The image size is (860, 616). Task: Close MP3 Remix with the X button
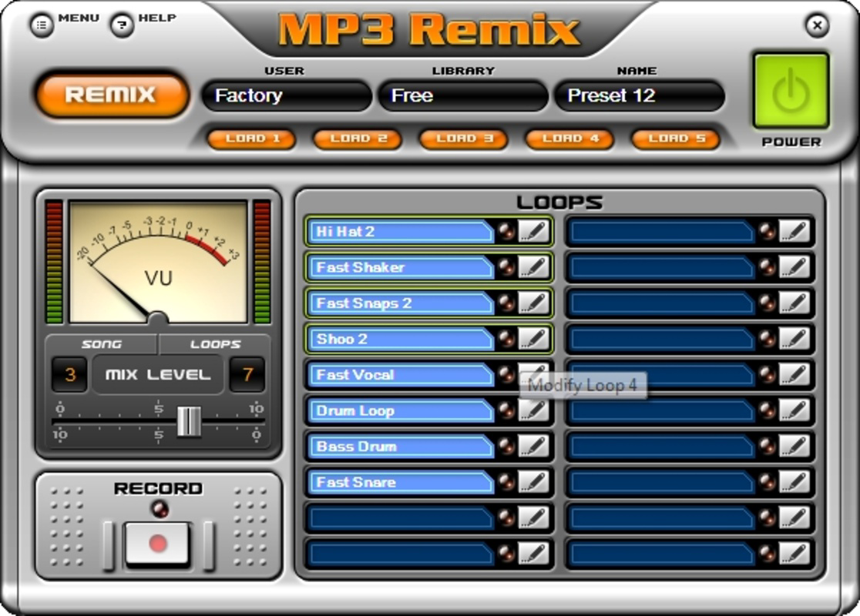click(817, 25)
